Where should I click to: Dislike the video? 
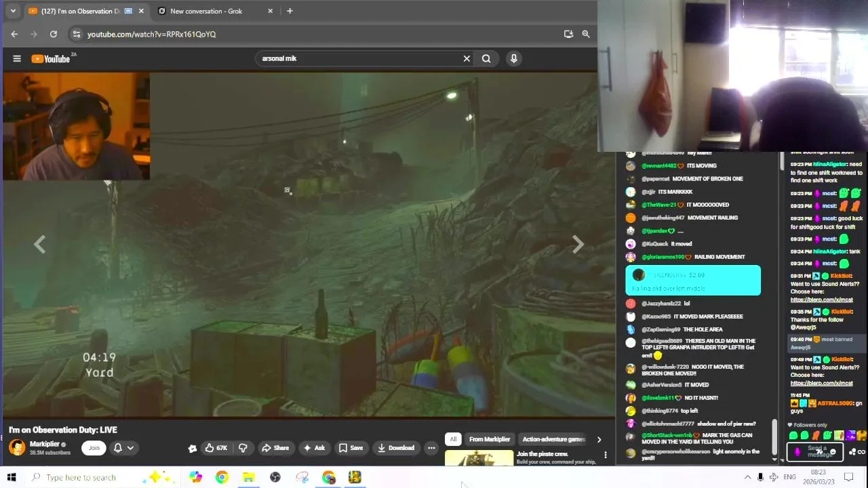click(243, 448)
